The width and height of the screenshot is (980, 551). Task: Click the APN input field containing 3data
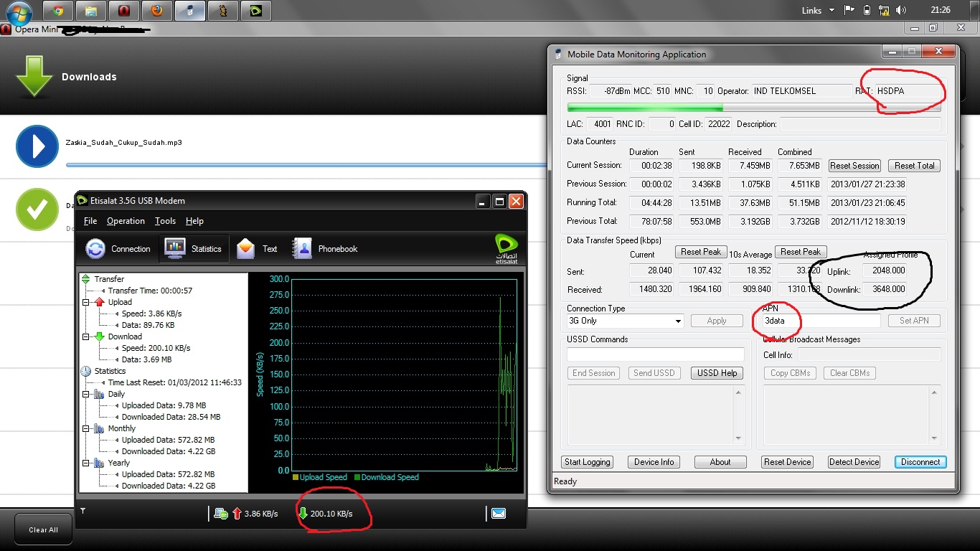[x=821, y=321]
